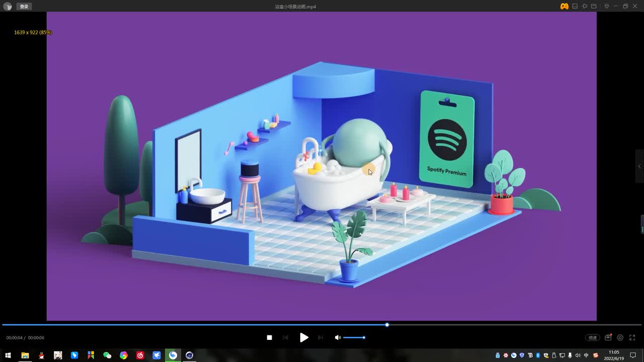The height and width of the screenshot is (362, 644).
Task: Click the video progress bar handle
Action: (x=387, y=325)
